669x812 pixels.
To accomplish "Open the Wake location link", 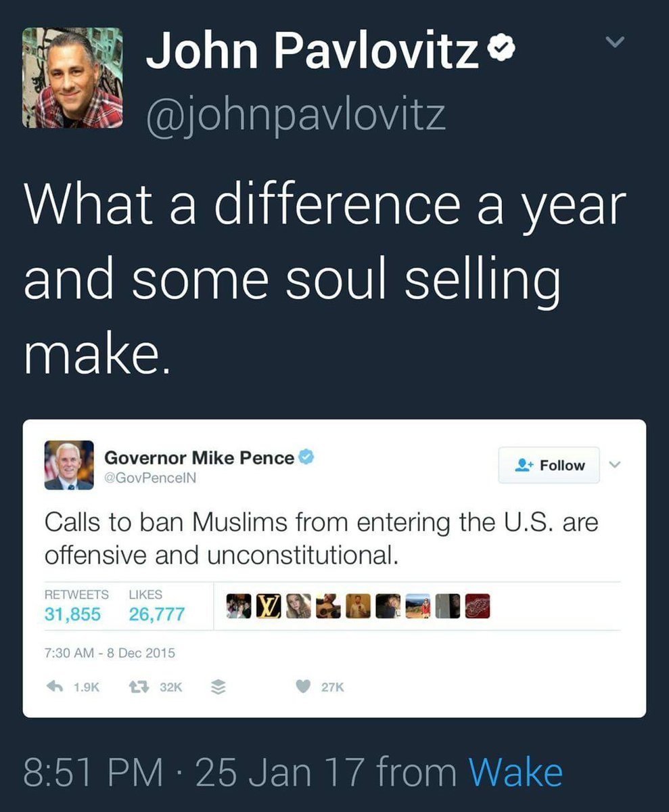I will tap(515, 772).
